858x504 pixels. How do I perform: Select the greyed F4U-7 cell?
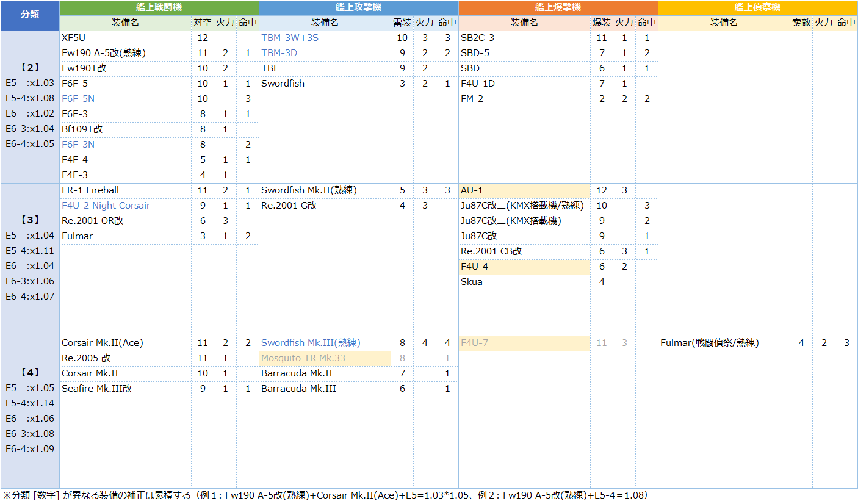[x=525, y=343]
